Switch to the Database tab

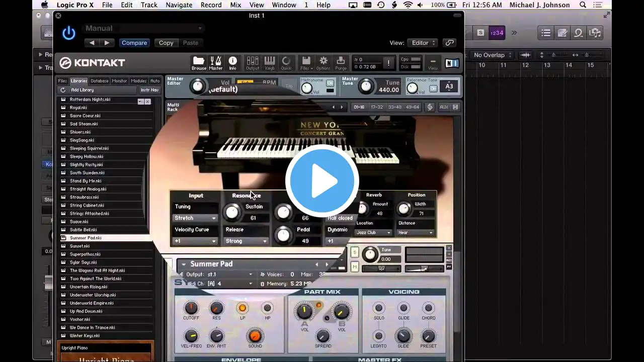pyautogui.click(x=99, y=81)
